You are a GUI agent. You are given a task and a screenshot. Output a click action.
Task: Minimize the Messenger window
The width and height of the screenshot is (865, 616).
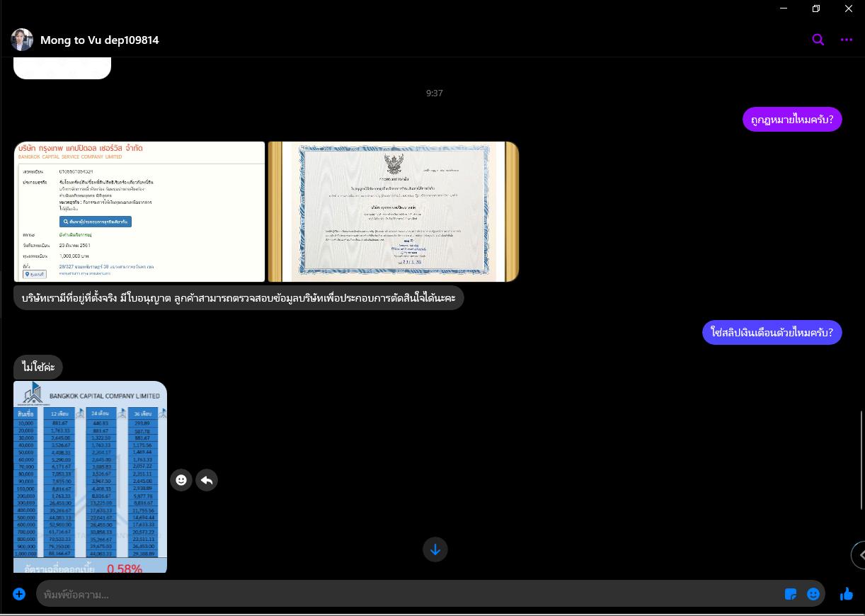[x=784, y=8]
